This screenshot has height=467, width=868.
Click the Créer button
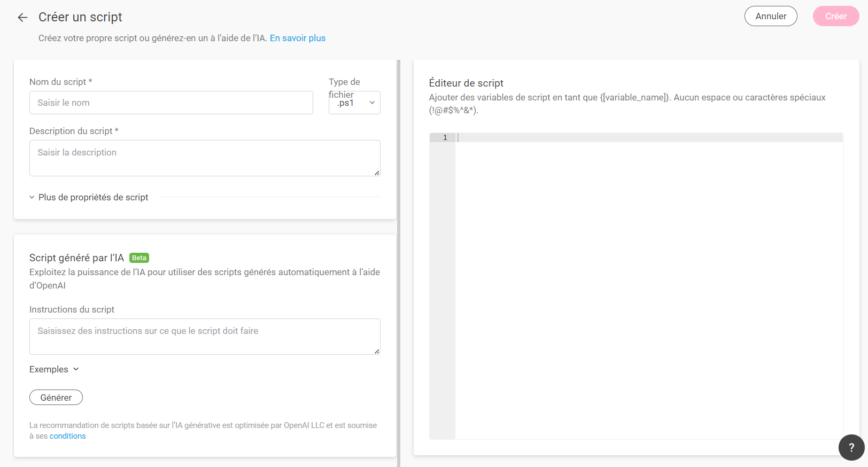tap(836, 16)
